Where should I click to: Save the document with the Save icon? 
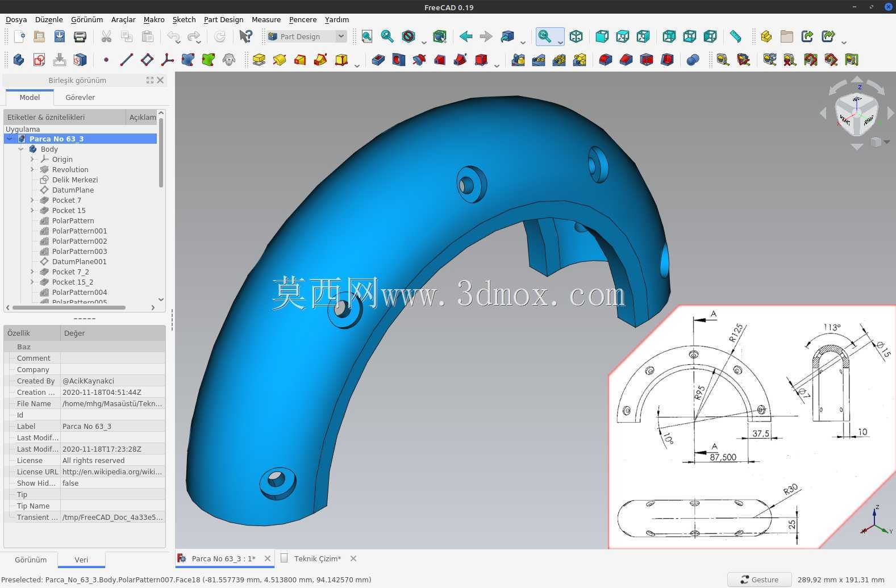click(60, 36)
